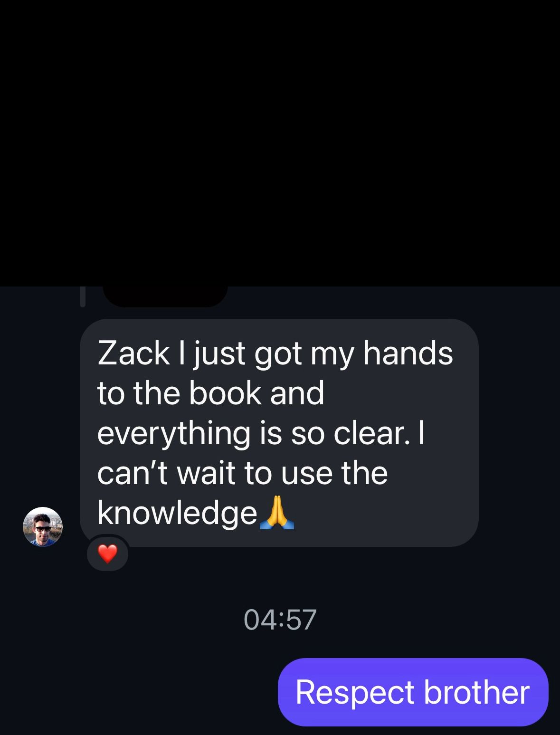Tap the praying hands emoji after knowledge
Image resolution: width=560 pixels, height=735 pixels.
click(277, 512)
